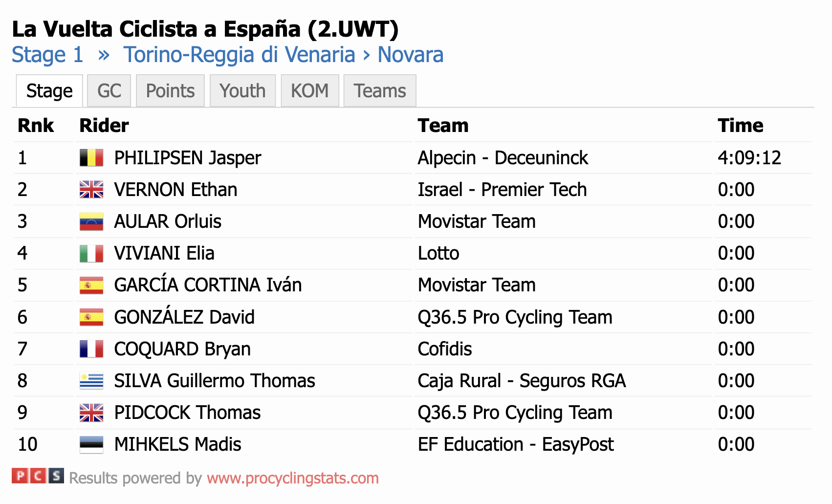This screenshot has width=832, height=504.
Task: Click the Italian flag next to Viviani
Action: 91,253
